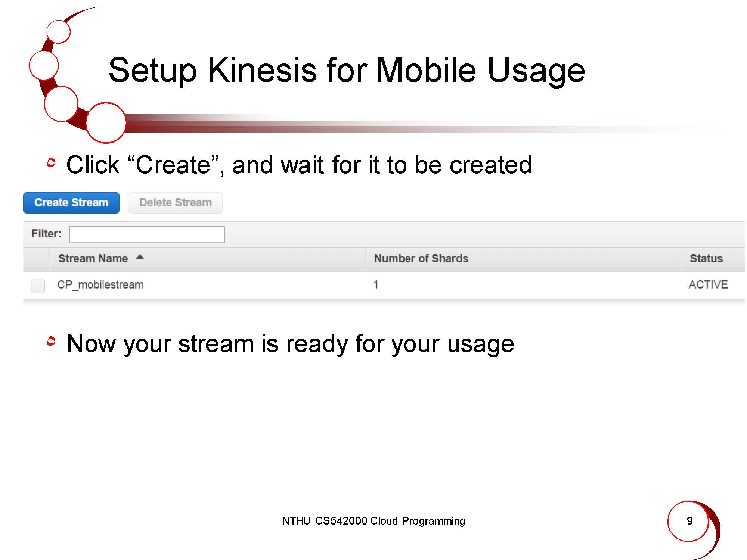The height and width of the screenshot is (560, 747).
Task: Click the Status column header
Action: (706, 258)
